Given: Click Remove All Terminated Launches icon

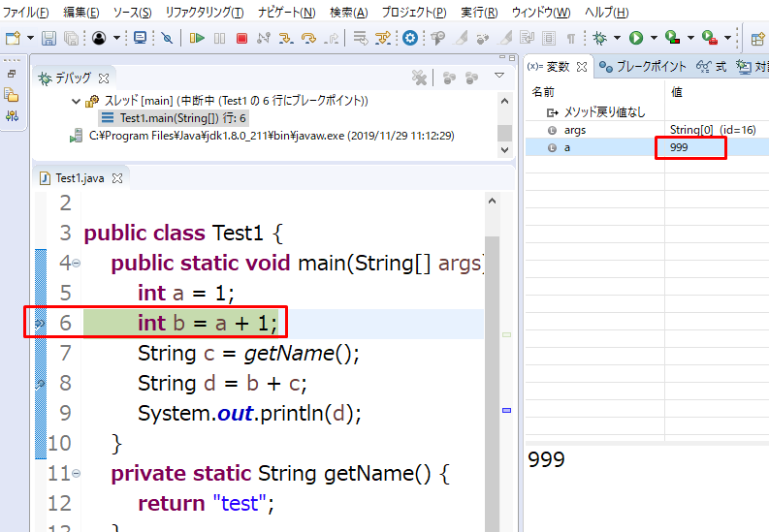Looking at the screenshot, I should 419,78.
